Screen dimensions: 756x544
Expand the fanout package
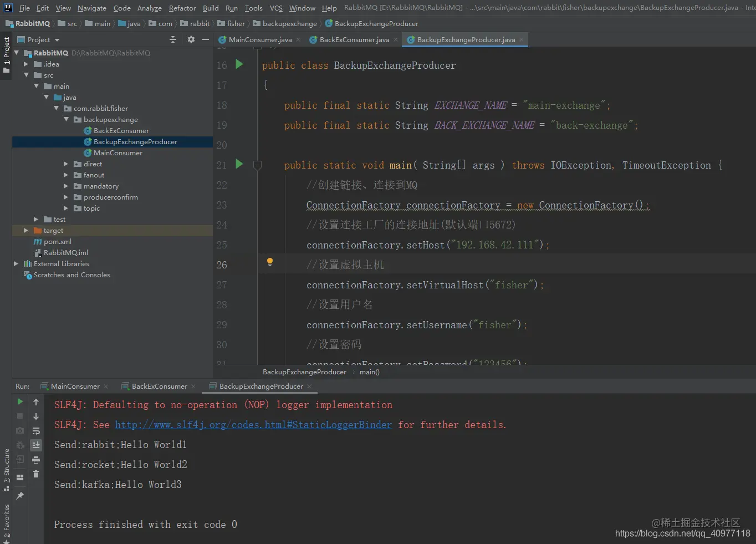(66, 175)
